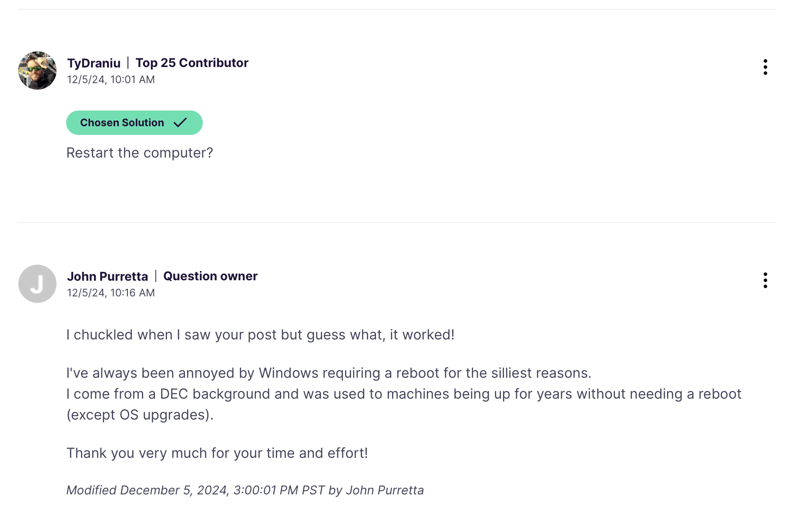812x524 pixels.
Task: Click the line mentioning DEC background
Action: point(404,394)
